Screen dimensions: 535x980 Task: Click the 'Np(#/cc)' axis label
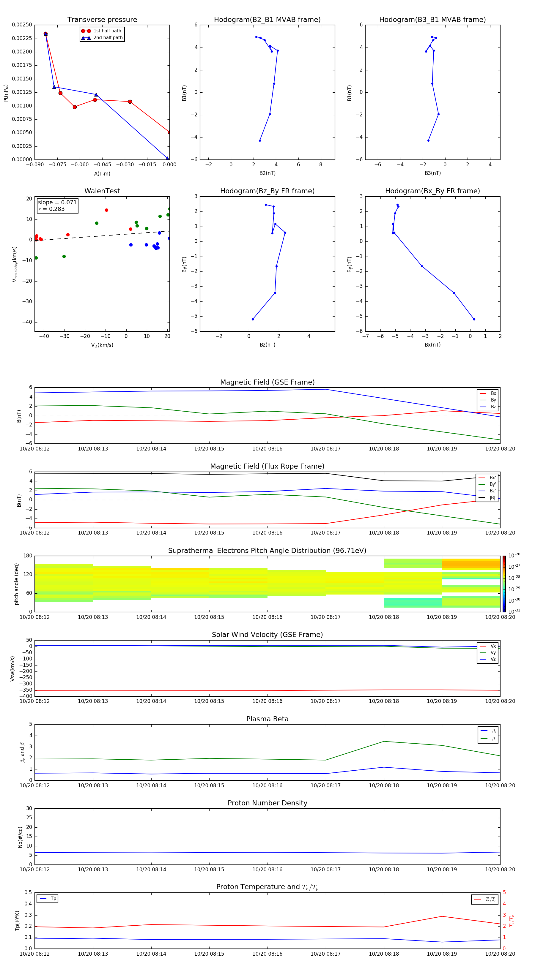point(20,837)
